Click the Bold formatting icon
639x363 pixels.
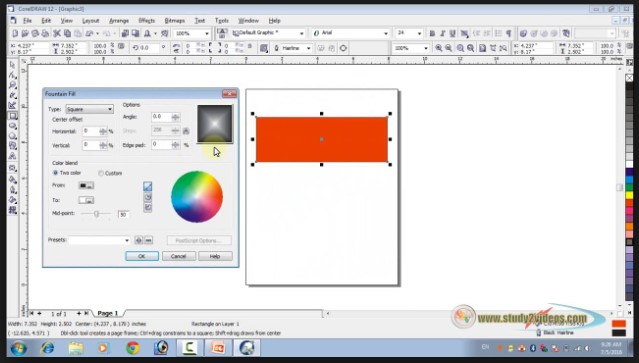point(432,33)
